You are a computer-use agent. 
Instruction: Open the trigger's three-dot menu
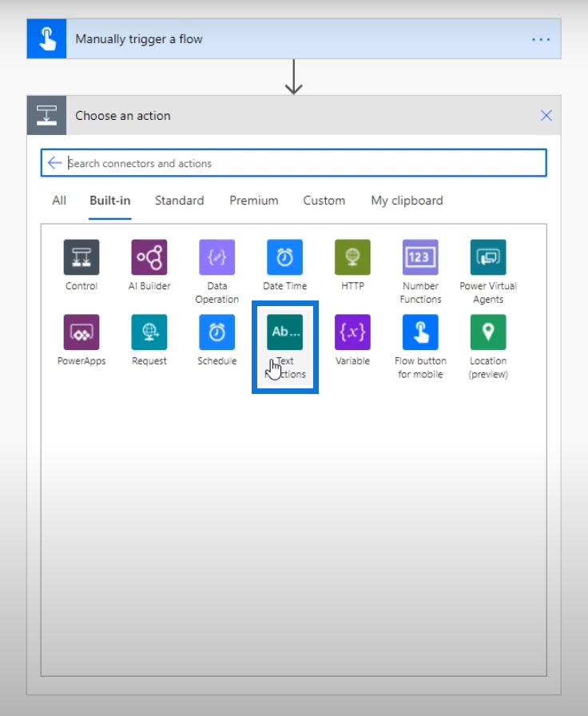point(541,39)
